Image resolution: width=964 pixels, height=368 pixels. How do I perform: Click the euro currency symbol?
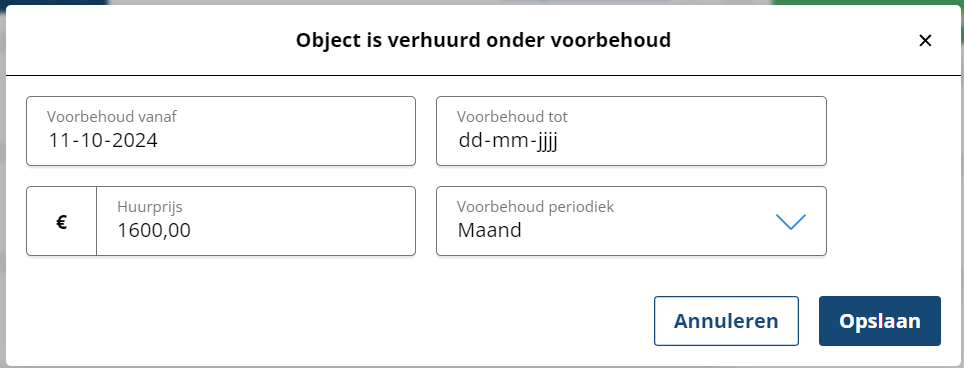(61, 222)
